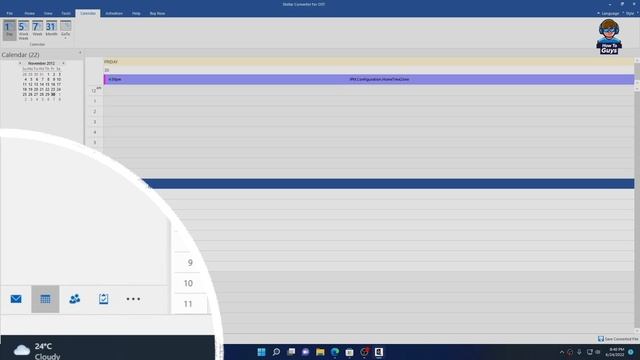The image size is (640, 360).
Task: Click the magnified 10 hour label
Action: tap(188, 283)
